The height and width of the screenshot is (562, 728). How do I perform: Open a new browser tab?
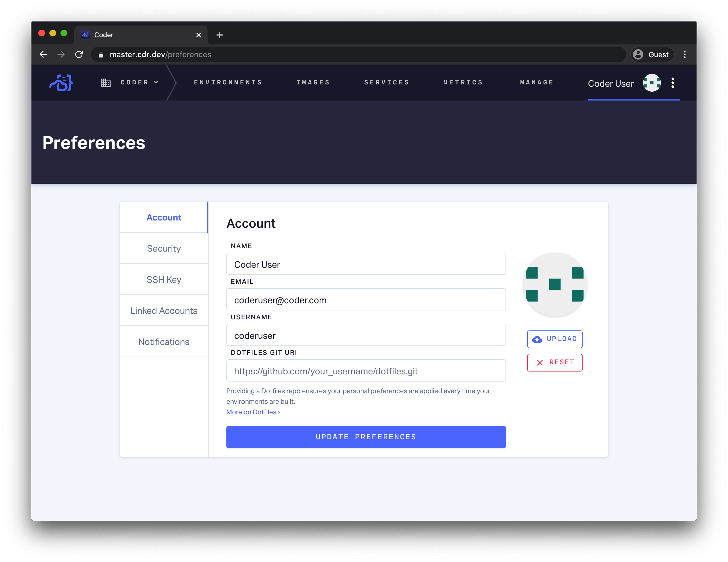[x=219, y=35]
